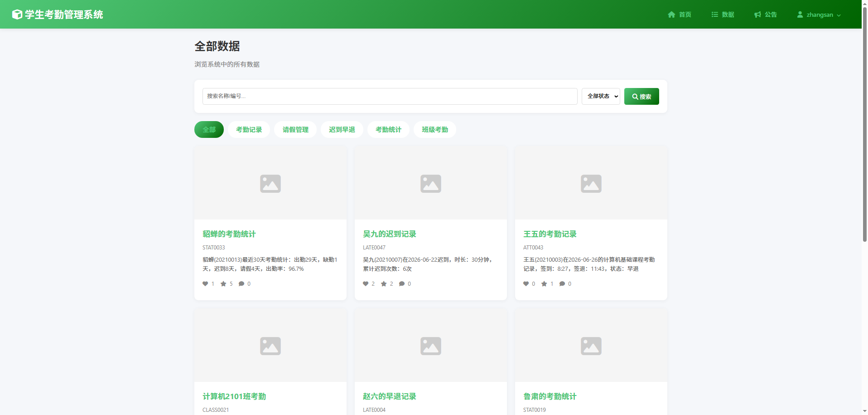Image resolution: width=868 pixels, height=415 pixels.
Task: Click the ATT0043 code text
Action: coord(533,248)
